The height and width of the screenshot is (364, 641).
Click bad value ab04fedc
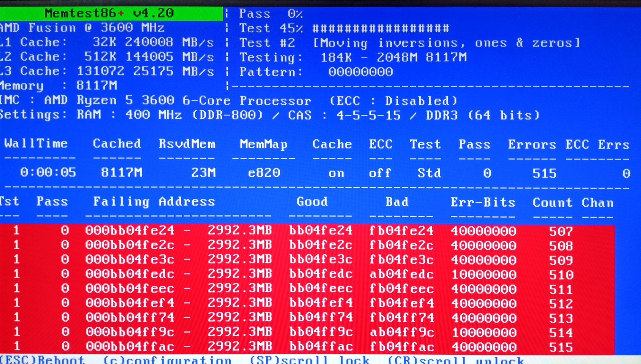click(402, 274)
